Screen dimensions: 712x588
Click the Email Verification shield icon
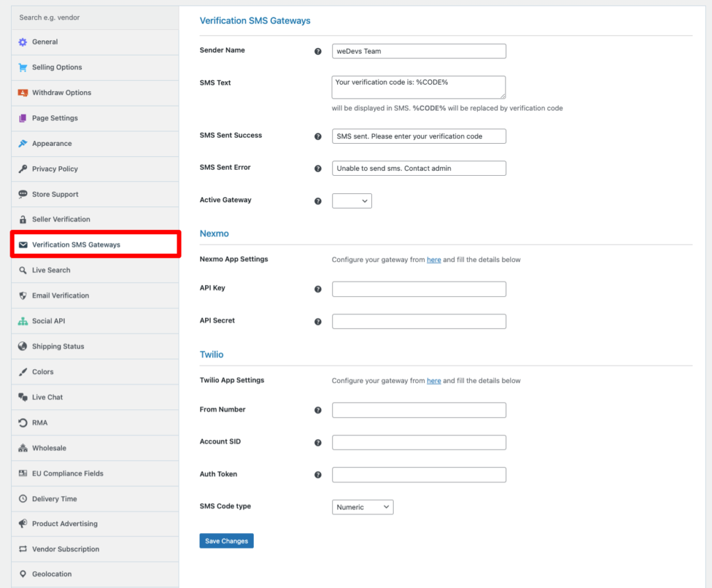pos(23,295)
